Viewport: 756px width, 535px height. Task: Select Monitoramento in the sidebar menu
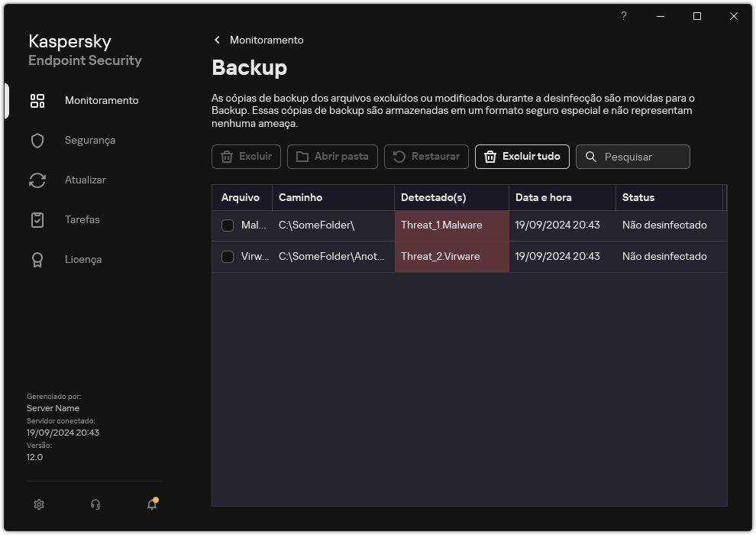102,101
